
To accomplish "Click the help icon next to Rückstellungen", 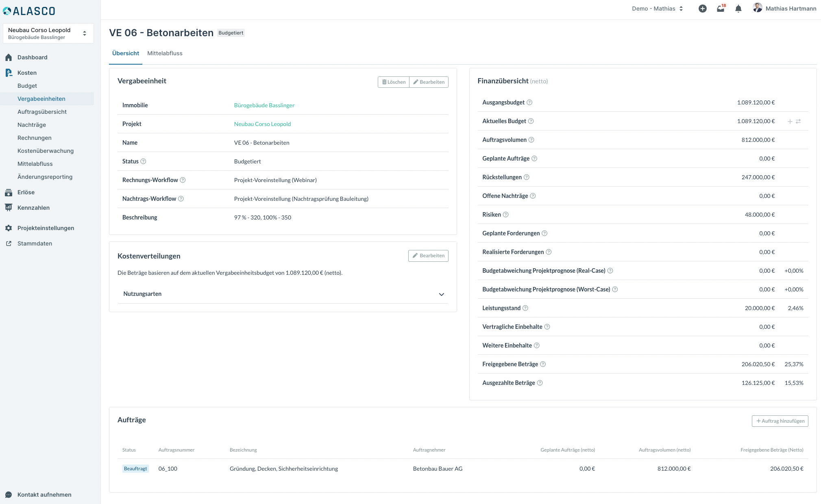I will [x=526, y=177].
